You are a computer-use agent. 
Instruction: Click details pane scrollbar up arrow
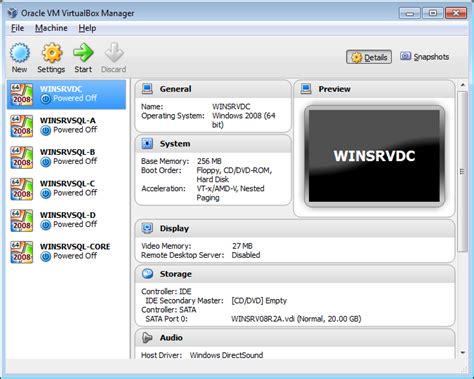coord(463,85)
